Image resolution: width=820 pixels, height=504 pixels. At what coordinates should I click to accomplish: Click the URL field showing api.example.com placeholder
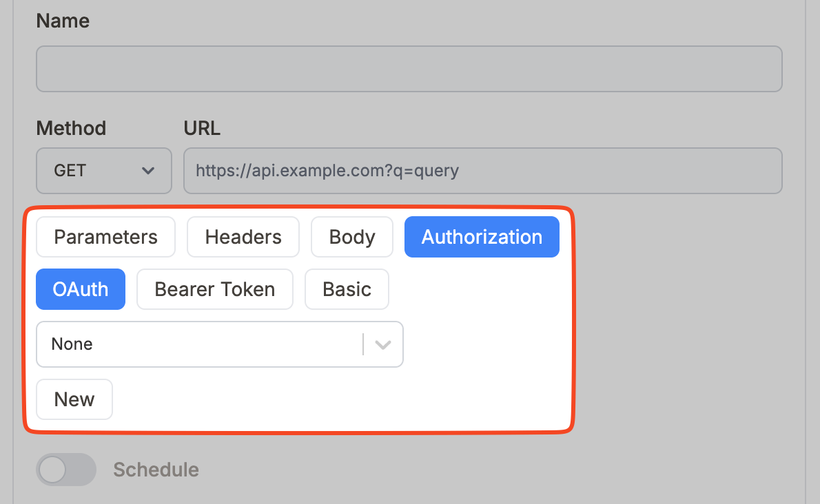click(x=482, y=171)
